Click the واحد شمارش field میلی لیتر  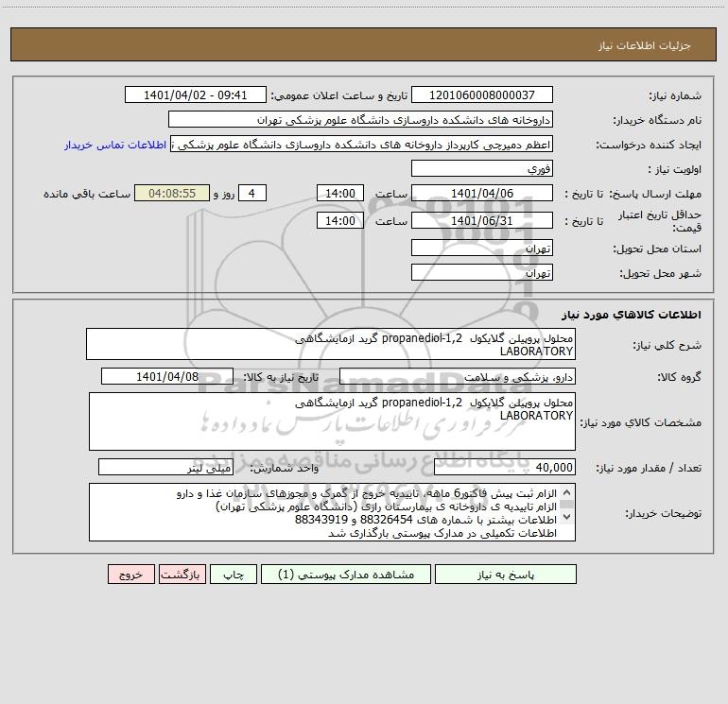coord(165,467)
